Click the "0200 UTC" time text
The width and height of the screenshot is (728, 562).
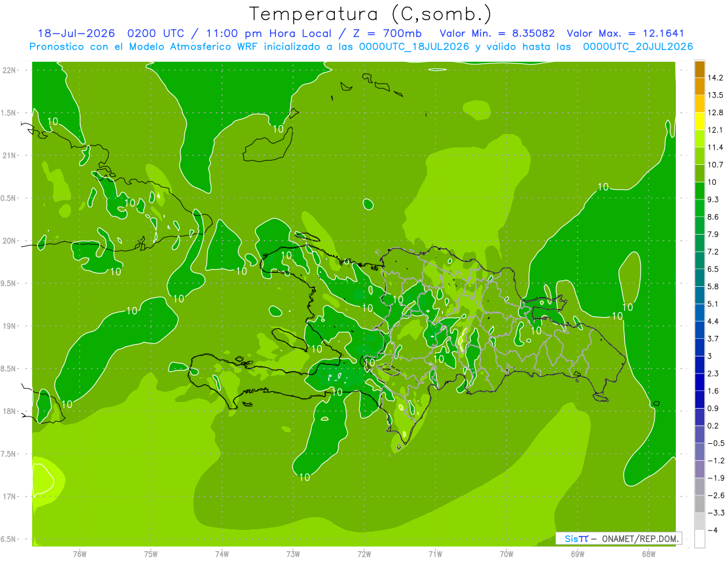tap(157, 33)
